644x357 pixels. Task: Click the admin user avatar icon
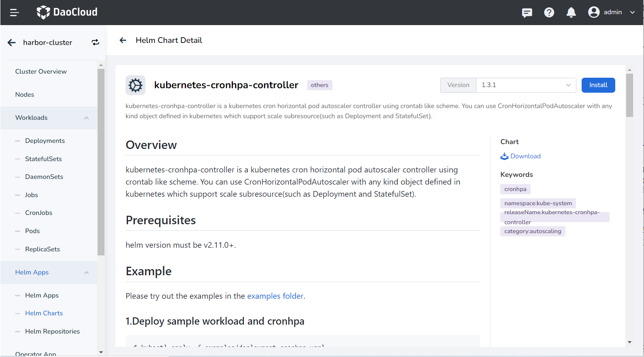point(594,12)
